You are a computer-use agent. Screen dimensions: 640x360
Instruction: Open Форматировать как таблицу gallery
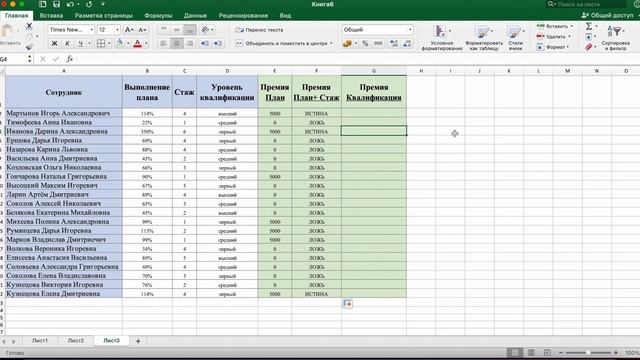(484, 38)
